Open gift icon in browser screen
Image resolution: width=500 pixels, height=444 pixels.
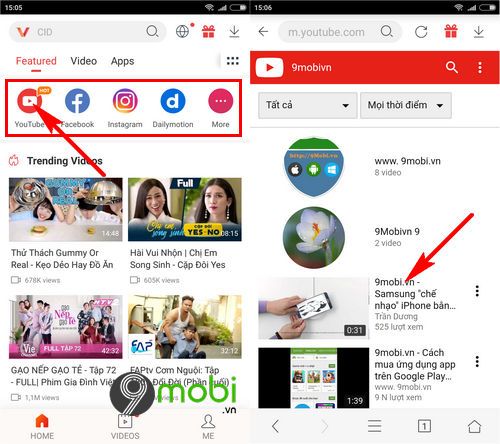[451, 31]
